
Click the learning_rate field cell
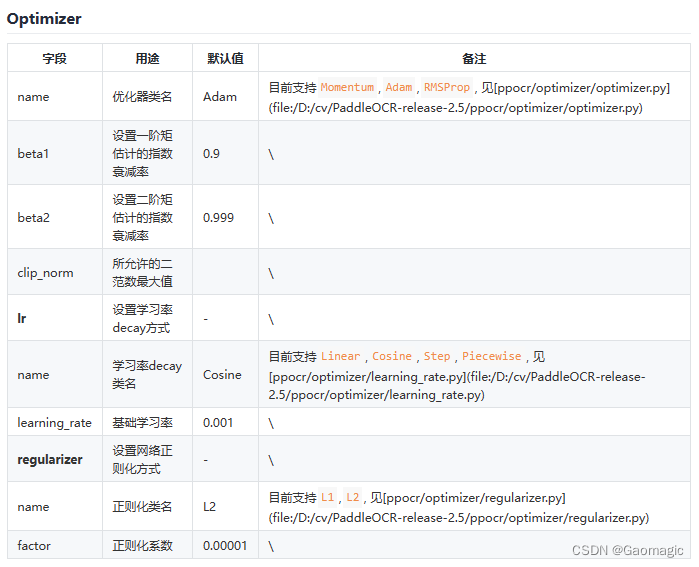point(54,423)
